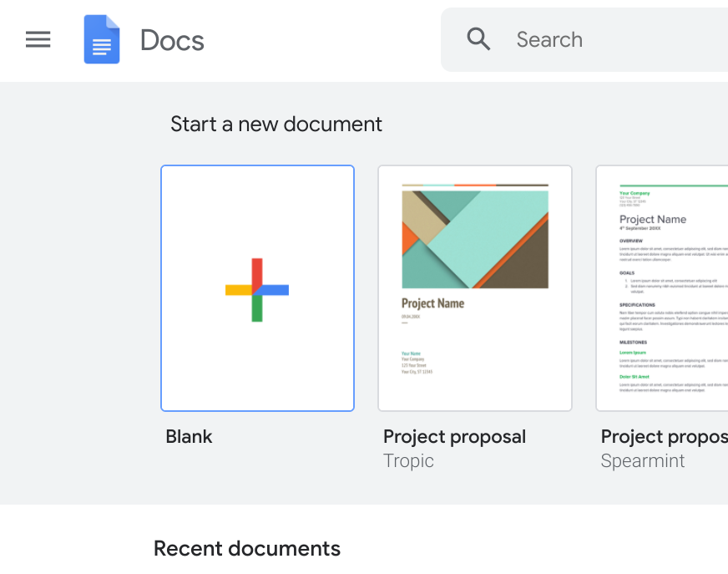The image size is (728, 574).
Task: Tap the search icon inside the search bar
Action: 478,38
